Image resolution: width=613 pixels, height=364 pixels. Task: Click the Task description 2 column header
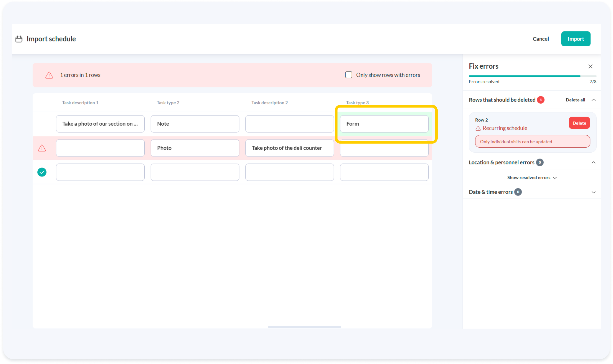click(x=269, y=103)
